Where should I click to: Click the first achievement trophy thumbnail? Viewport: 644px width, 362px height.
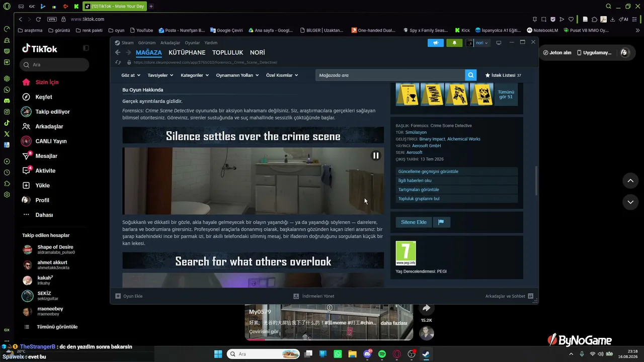click(x=407, y=95)
